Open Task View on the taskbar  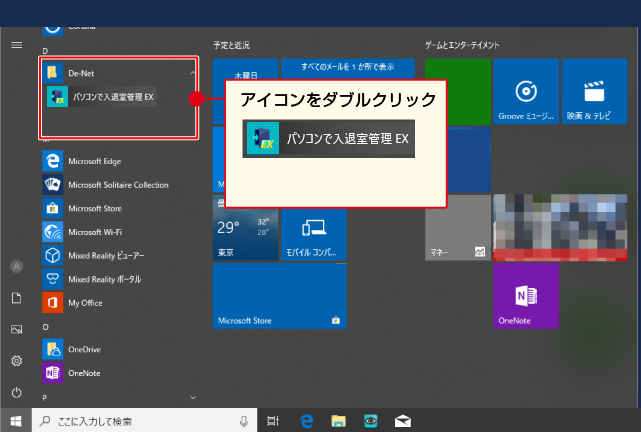pos(273,421)
